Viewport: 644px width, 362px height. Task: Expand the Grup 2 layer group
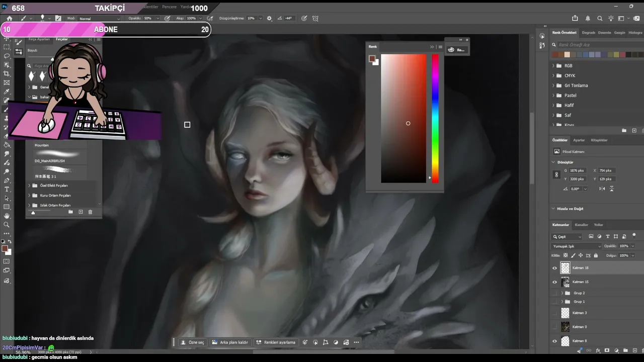(x=562, y=293)
